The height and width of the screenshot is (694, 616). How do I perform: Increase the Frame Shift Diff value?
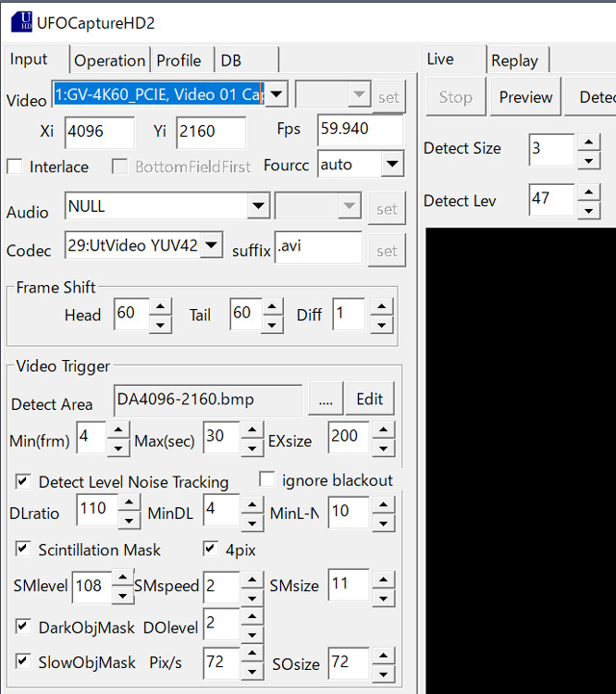pyautogui.click(x=381, y=306)
